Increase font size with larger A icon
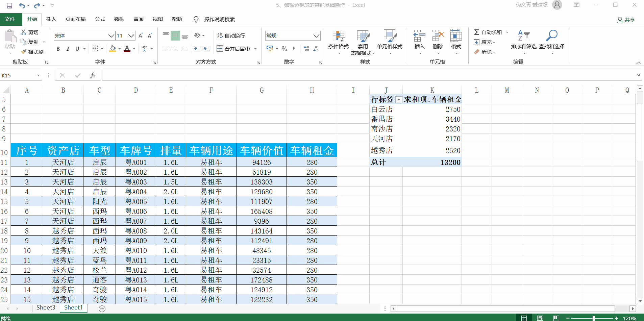 141,35
